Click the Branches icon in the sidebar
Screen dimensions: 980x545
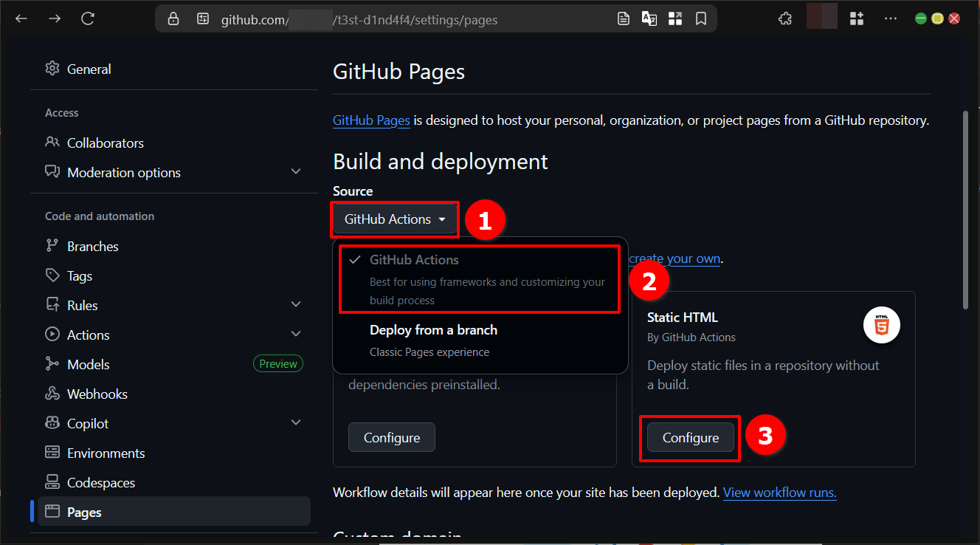pos(52,246)
